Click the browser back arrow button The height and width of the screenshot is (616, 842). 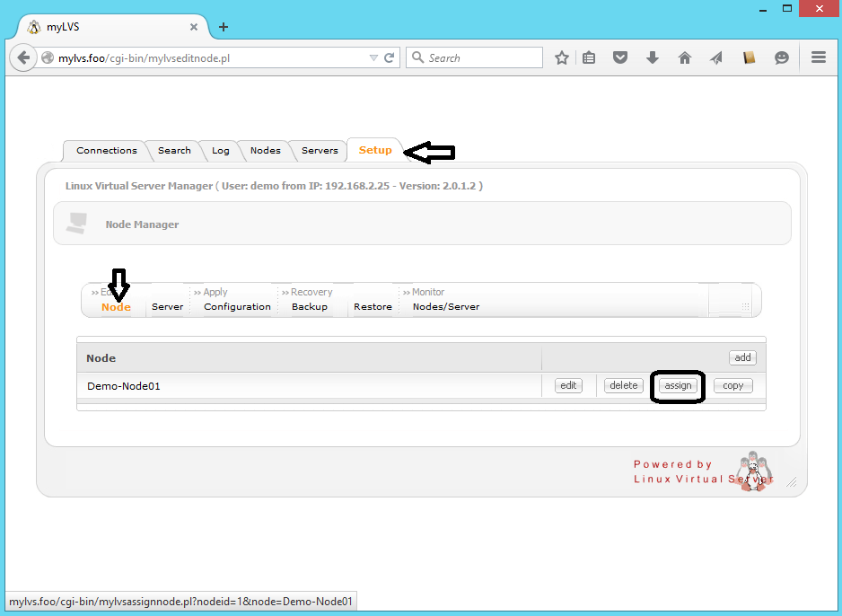(x=24, y=57)
